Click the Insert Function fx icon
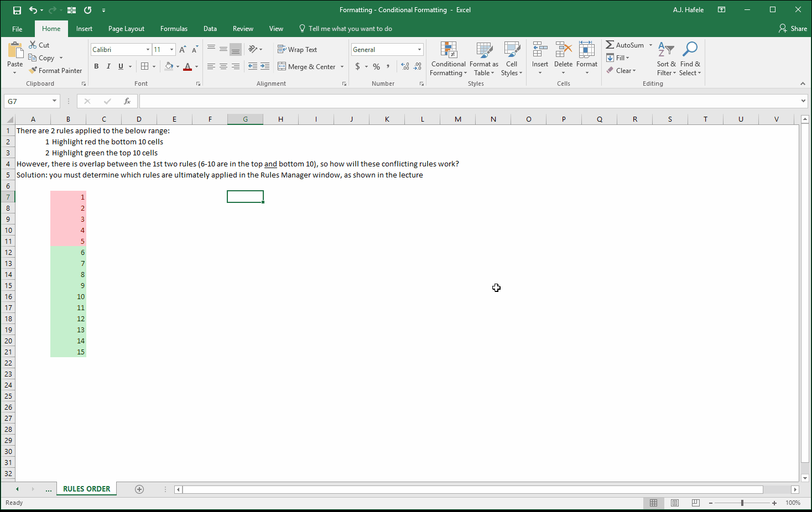812x512 pixels. click(x=127, y=101)
